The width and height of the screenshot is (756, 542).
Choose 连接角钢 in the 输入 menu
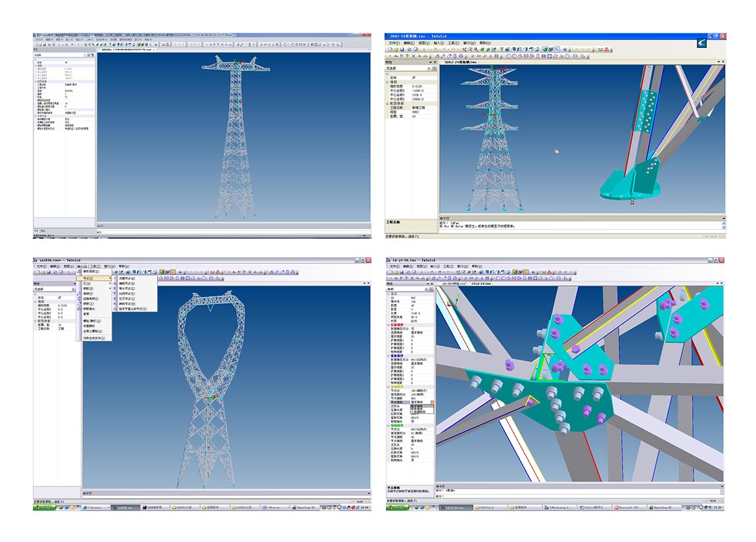point(91,298)
